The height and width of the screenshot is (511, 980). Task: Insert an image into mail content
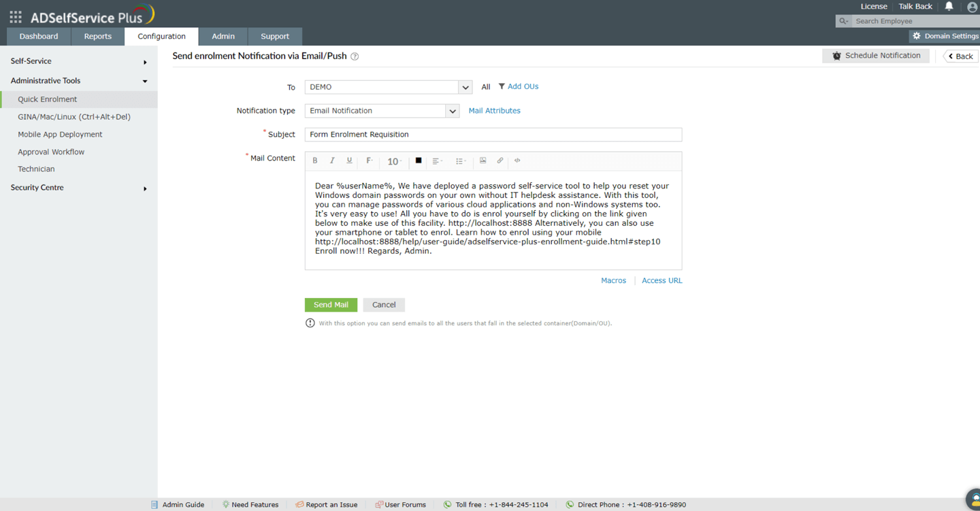coord(483,161)
